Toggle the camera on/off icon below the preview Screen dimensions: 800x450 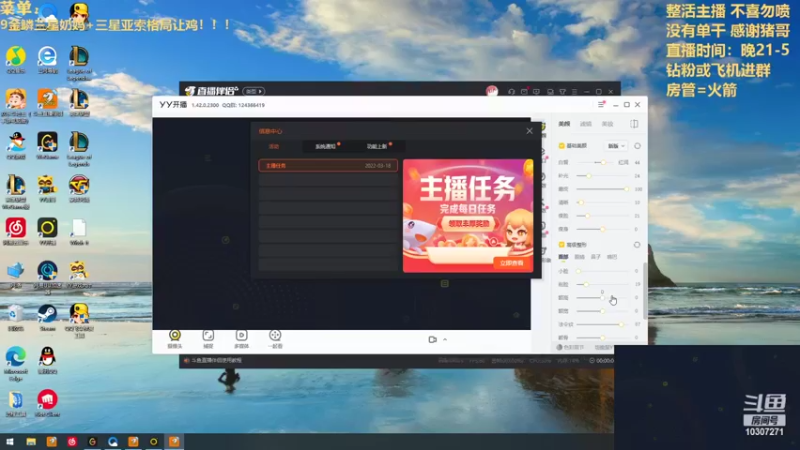(433, 339)
